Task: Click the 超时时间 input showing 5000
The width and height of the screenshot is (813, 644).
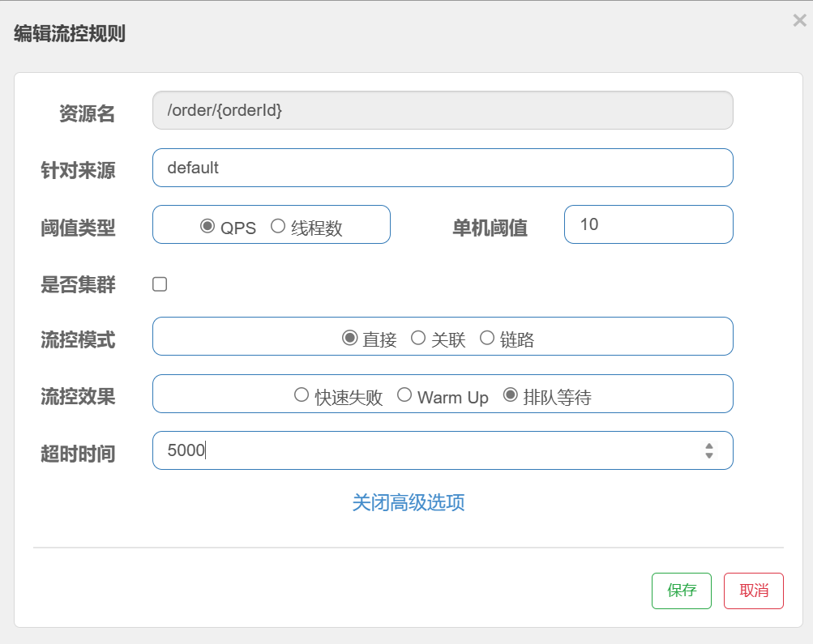Action: (443, 450)
